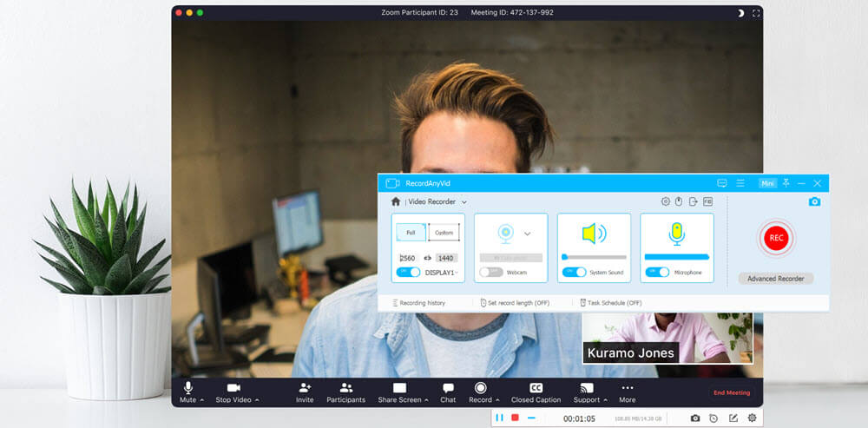Enable Closed Caption in Zoom
Image resolution: width=868 pixels, height=428 pixels.
point(536,392)
